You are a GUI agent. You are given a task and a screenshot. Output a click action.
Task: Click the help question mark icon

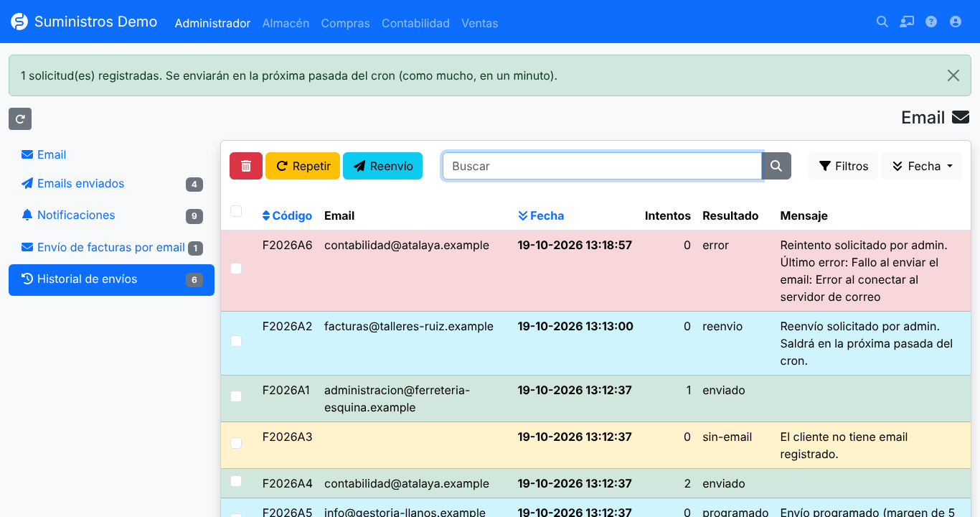[931, 22]
